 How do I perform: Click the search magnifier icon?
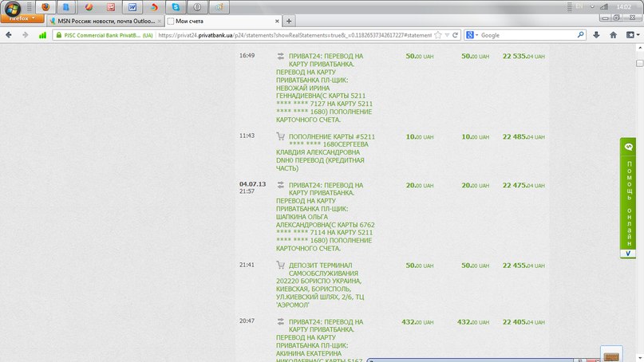pyautogui.click(x=580, y=35)
